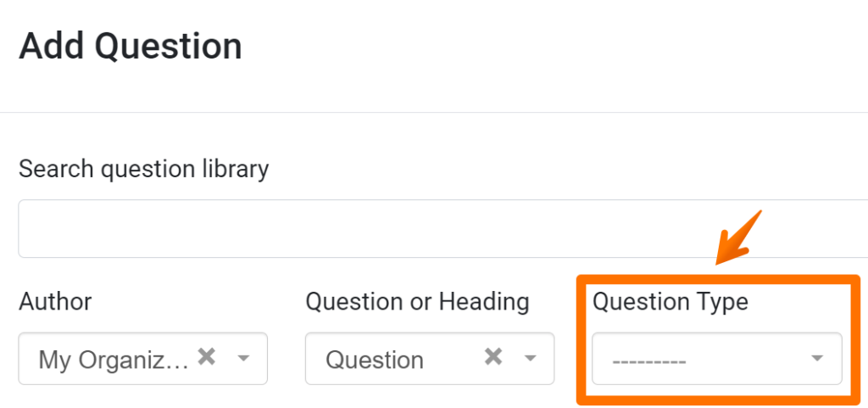The width and height of the screenshot is (868, 408).
Task: Click the "Author" field label
Action: (x=55, y=301)
